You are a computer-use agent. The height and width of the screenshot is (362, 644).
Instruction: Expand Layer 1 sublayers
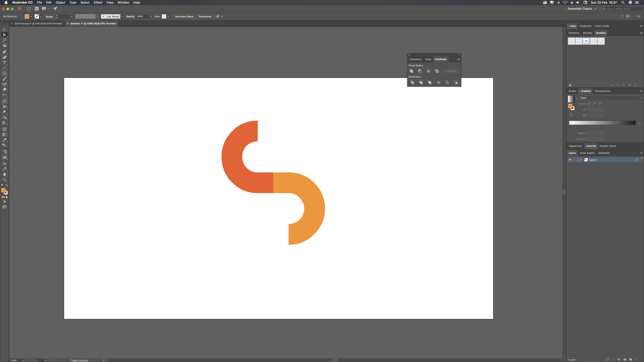(580, 160)
